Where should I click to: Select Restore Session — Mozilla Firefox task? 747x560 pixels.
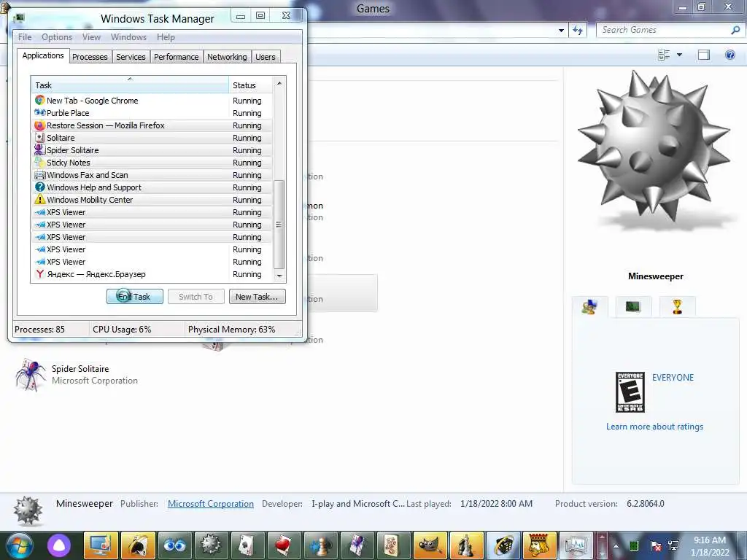(x=152, y=125)
